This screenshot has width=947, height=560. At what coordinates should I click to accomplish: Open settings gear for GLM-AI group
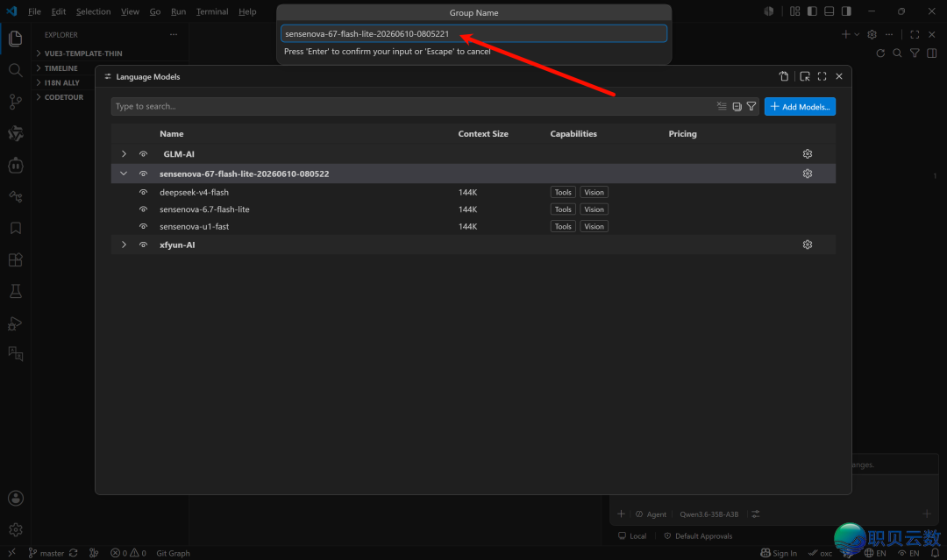pos(808,154)
